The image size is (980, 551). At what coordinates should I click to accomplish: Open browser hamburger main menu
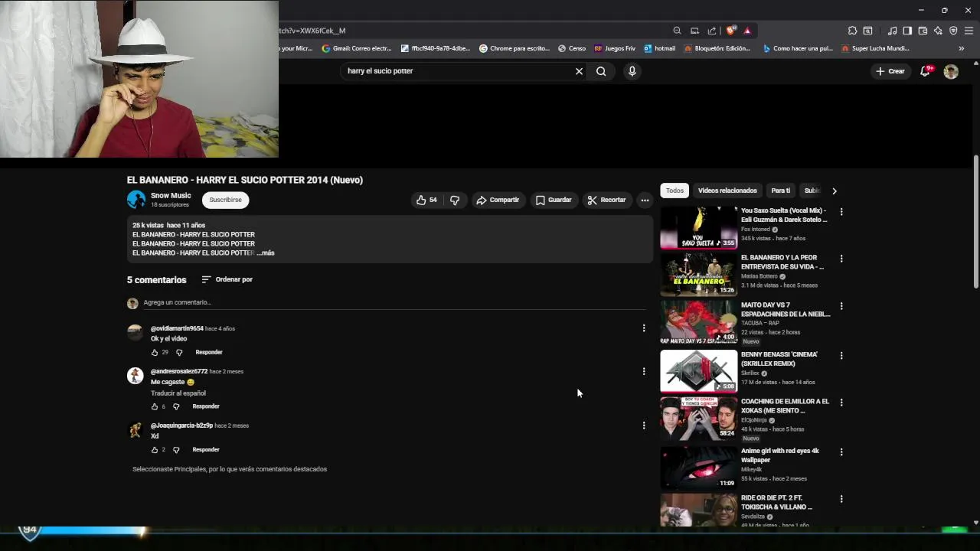pyautogui.click(x=969, y=31)
